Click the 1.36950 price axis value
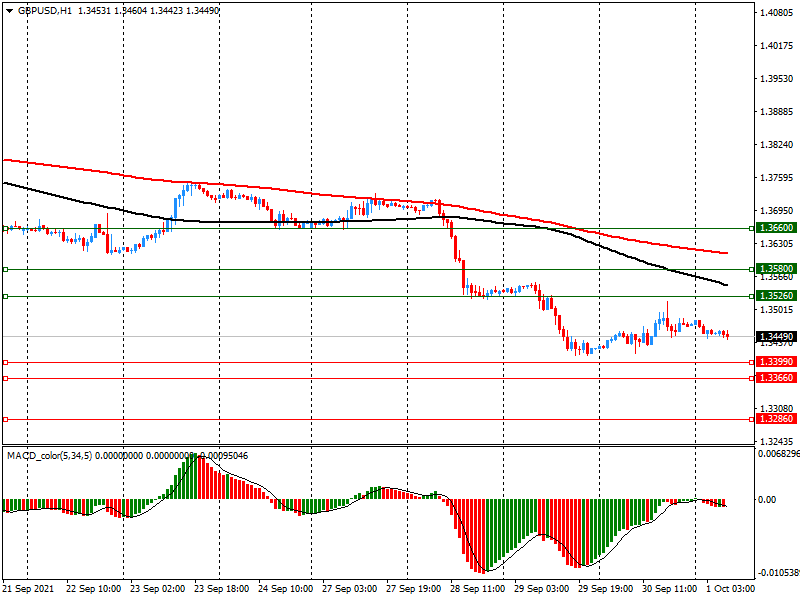Viewport: 800px width, 600px height. click(x=777, y=211)
